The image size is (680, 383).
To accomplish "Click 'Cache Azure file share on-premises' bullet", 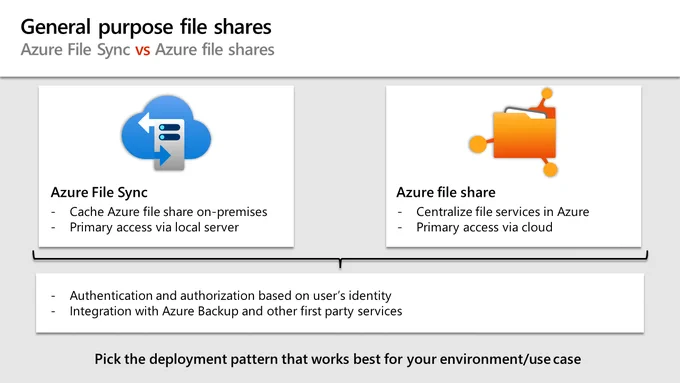I will [168, 212].
